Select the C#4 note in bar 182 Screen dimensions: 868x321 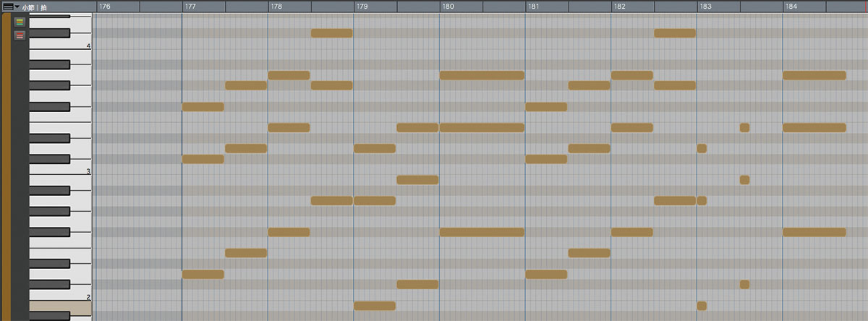pos(675,33)
